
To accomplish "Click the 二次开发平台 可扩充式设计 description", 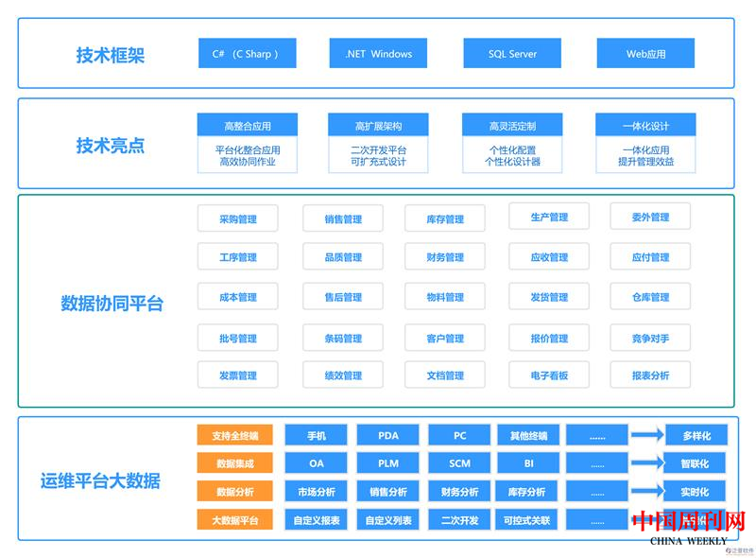I will coord(378,156).
